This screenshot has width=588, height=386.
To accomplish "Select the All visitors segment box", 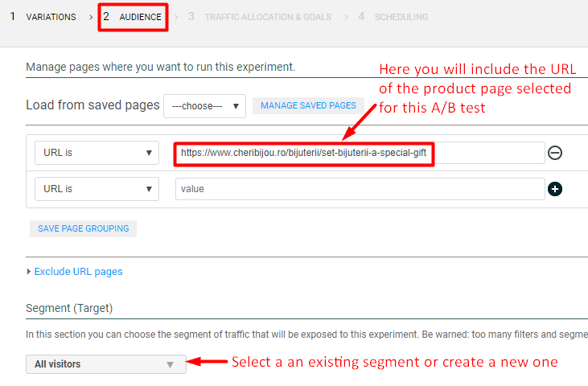I will [x=97, y=364].
